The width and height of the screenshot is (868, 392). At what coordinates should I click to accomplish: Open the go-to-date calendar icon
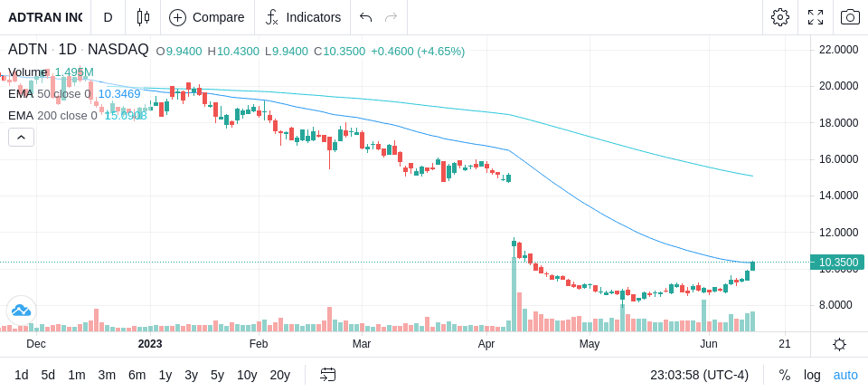tap(327, 376)
